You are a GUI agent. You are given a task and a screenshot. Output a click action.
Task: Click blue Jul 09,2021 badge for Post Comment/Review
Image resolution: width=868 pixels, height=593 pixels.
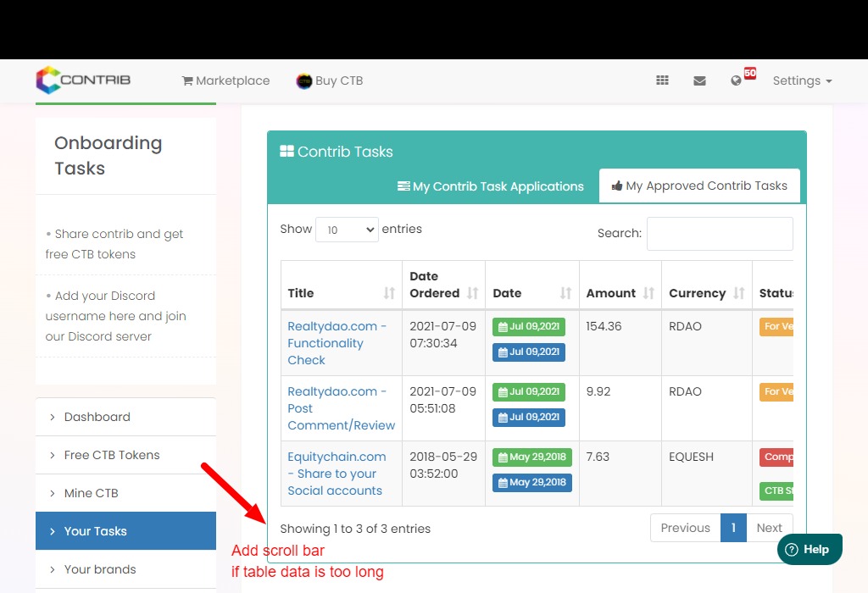pos(529,417)
